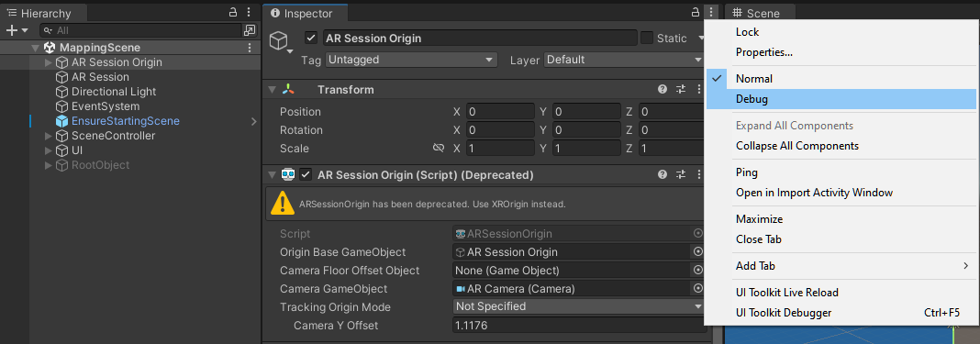Viewport: 980px width, 344px height.
Task: Click the GameObject cube icon in Inspector header
Action: coord(278,40)
